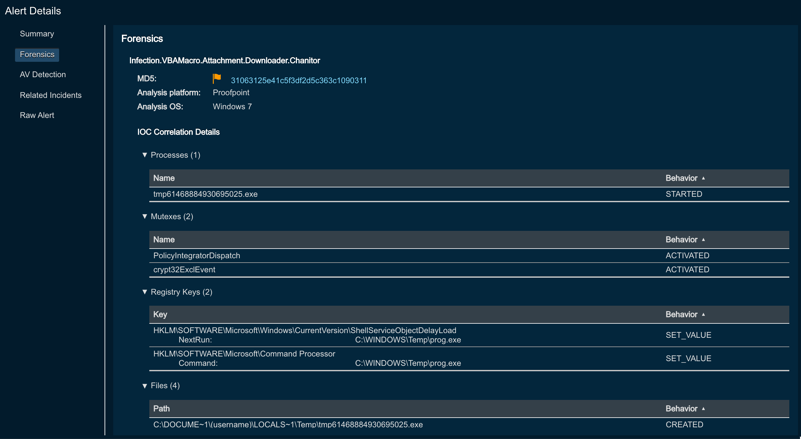The image size is (801, 439).
Task: Switch to AV Detection tab
Action: point(43,75)
